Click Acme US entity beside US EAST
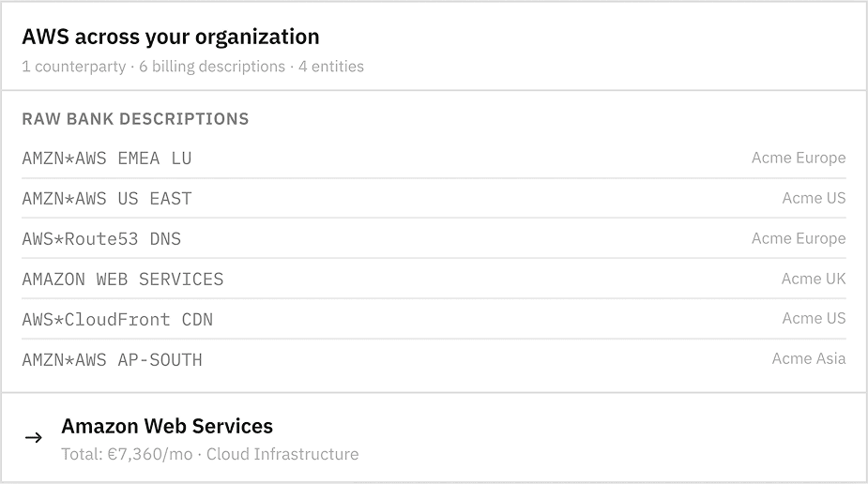Viewport: 868px width, 484px height. pos(814,198)
